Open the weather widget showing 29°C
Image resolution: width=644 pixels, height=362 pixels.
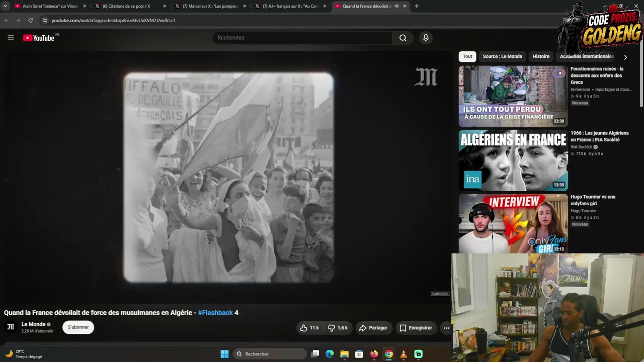(x=24, y=354)
